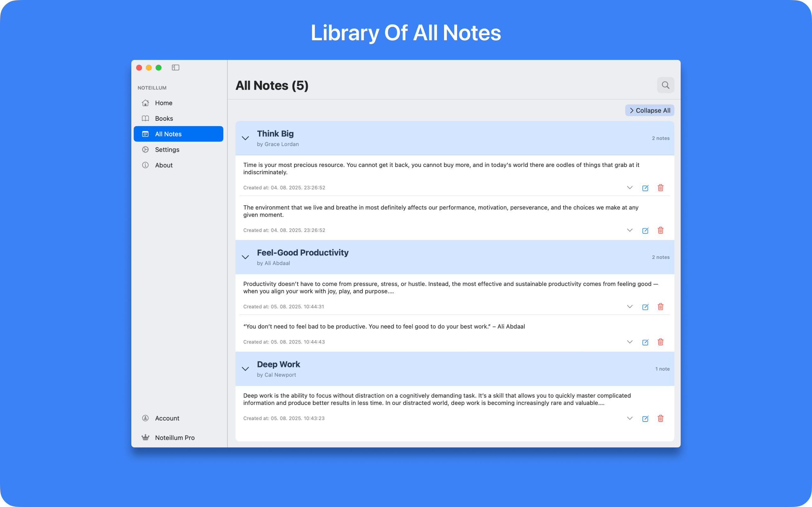Open the Account page
Screen dimensions: 812x507
[x=167, y=418]
